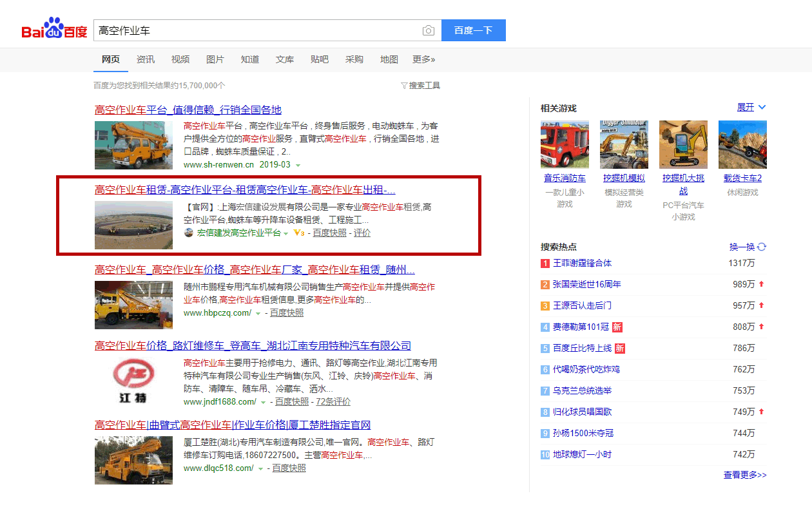Screen dimensions: 812x518
Task: Open the 文库 tab
Action: [x=285, y=59]
